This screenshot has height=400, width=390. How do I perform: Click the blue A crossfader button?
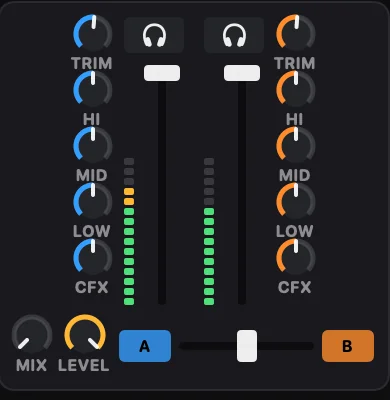(145, 346)
